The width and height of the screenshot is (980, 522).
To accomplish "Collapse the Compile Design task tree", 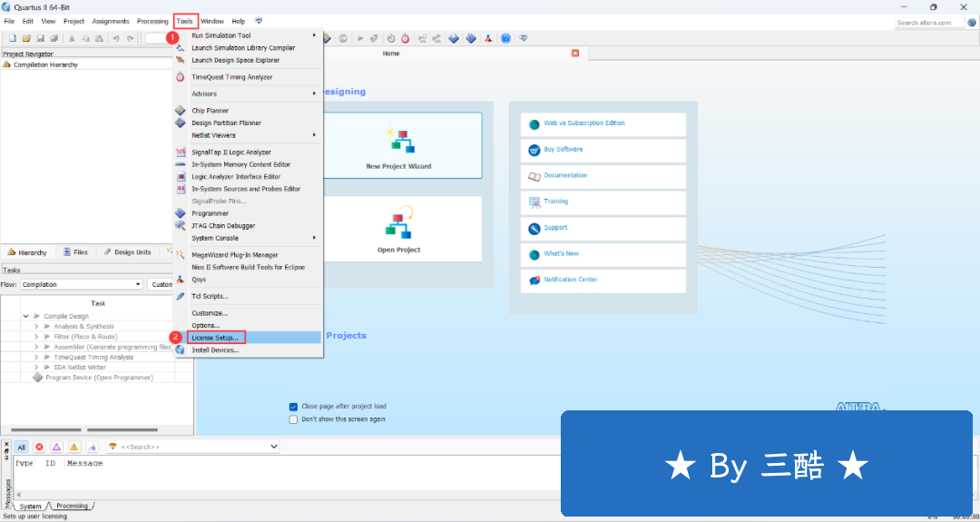I will [25, 316].
